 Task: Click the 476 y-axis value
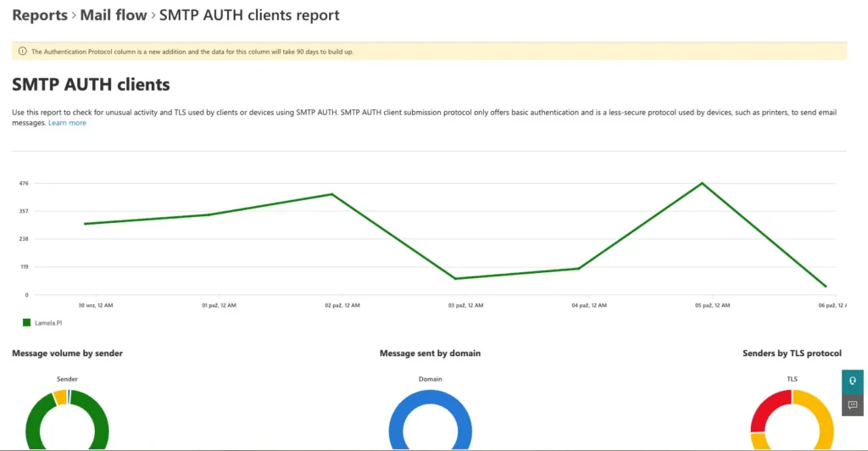pos(24,183)
